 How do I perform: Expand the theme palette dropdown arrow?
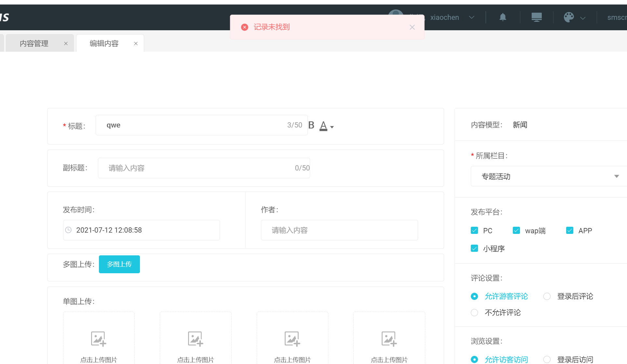[583, 18]
